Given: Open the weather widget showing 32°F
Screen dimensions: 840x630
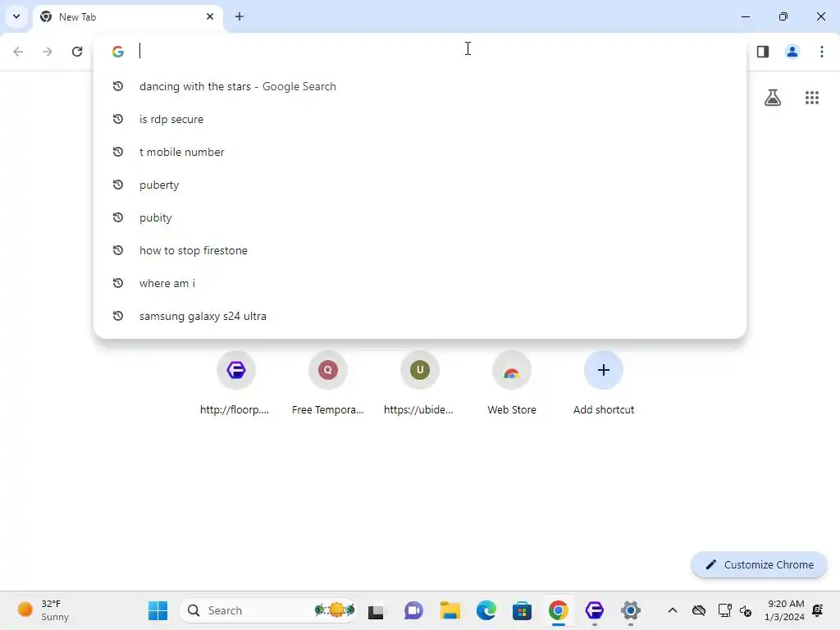Looking at the screenshot, I should click(44, 610).
